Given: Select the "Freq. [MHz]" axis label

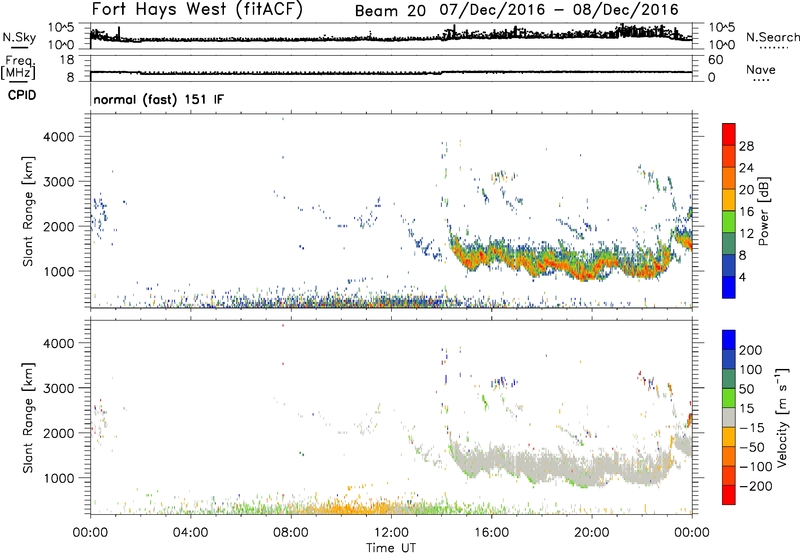Looking at the screenshot, I should click(18, 67).
